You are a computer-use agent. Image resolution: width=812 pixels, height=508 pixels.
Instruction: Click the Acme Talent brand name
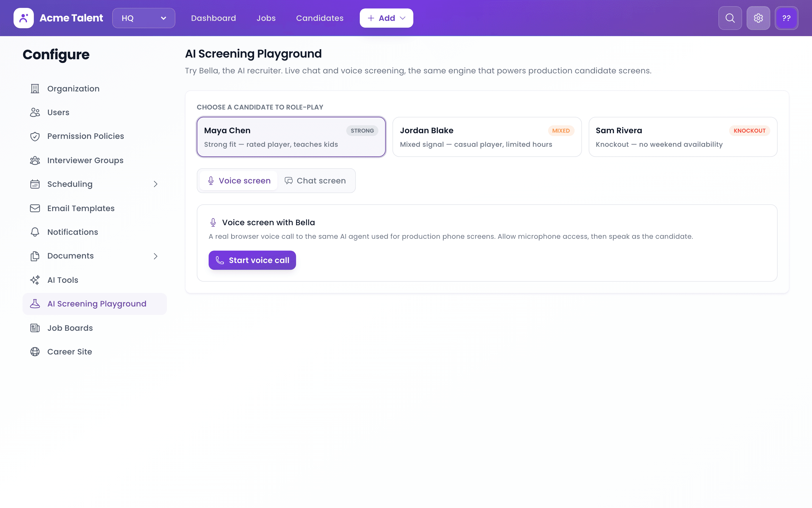[x=71, y=18]
